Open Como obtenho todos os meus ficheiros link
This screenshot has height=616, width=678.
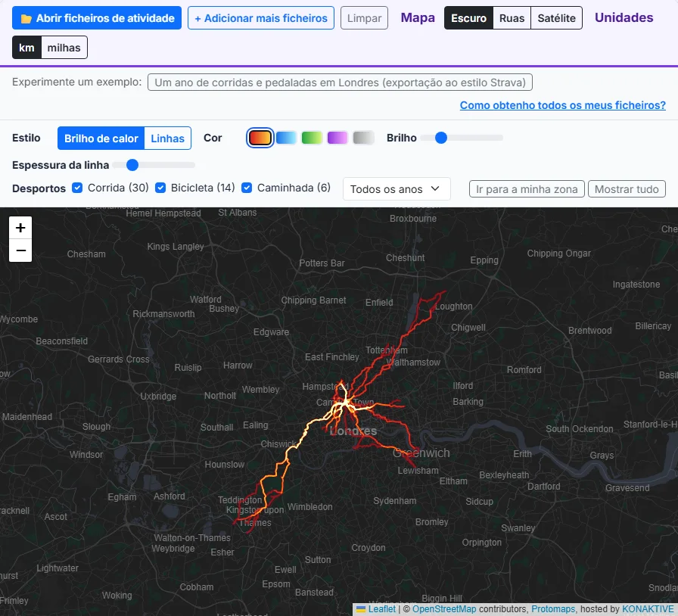[x=562, y=105]
